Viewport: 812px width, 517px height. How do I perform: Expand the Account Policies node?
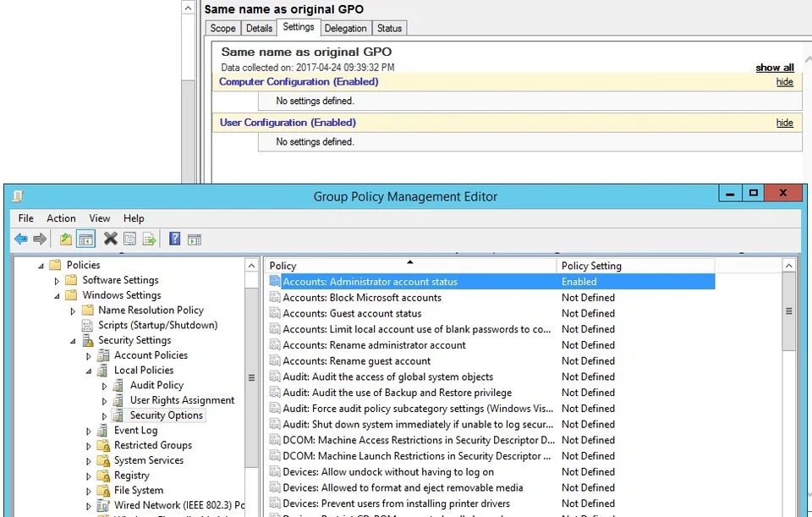point(89,356)
